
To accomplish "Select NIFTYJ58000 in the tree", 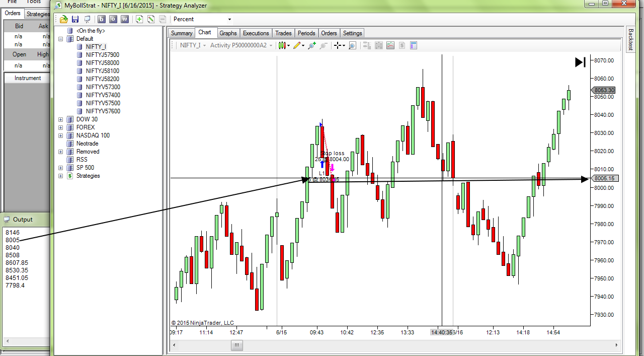I will tap(103, 63).
